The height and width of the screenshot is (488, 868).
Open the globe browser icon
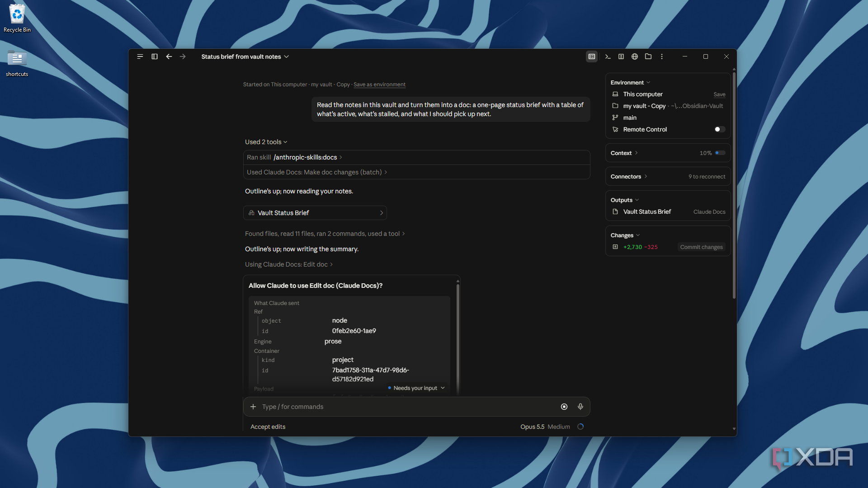[635, 56]
